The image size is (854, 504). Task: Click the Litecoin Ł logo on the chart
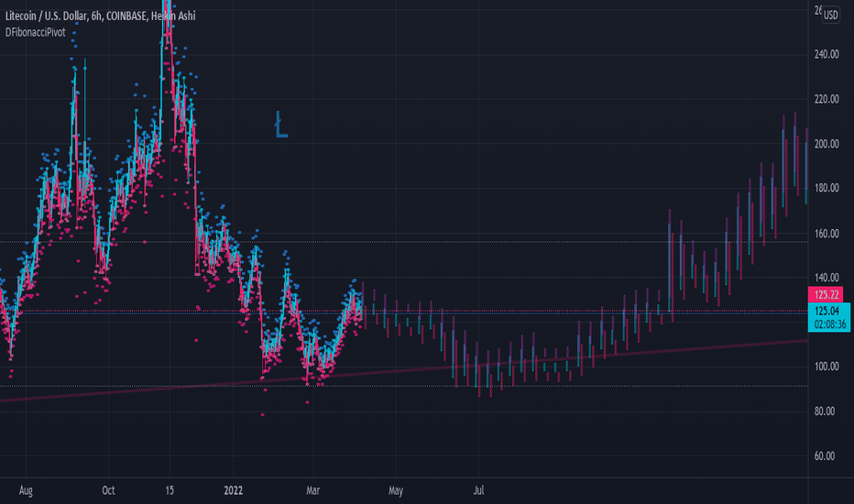[280, 125]
